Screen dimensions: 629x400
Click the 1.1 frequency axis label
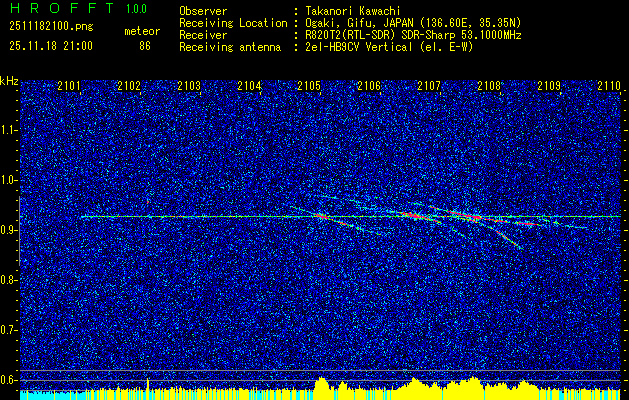(8, 130)
